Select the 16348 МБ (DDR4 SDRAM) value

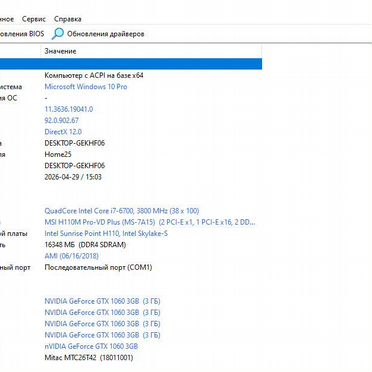(85, 245)
